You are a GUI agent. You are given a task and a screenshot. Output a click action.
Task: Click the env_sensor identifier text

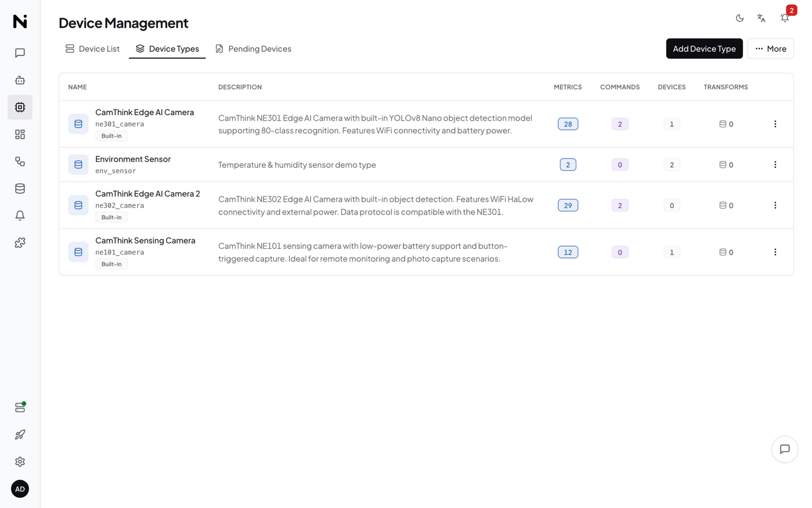tap(116, 171)
